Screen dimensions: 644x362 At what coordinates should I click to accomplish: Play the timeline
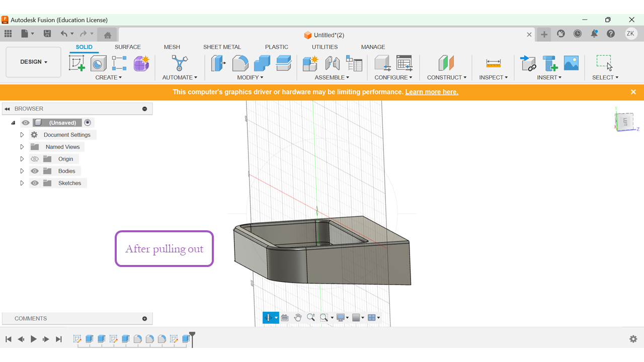[x=34, y=339]
